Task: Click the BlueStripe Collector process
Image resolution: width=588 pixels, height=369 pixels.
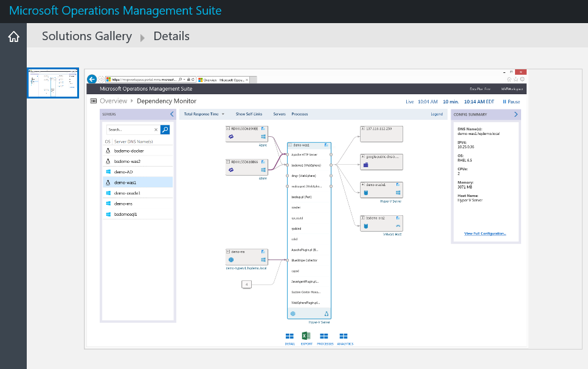Action: coord(304,260)
